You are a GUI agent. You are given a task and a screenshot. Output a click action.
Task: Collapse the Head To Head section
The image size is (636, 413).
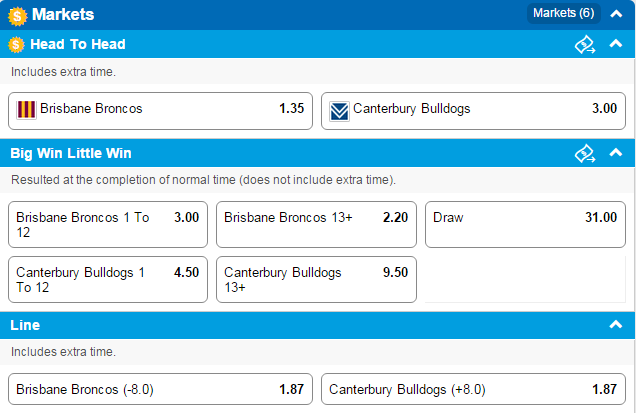616,43
